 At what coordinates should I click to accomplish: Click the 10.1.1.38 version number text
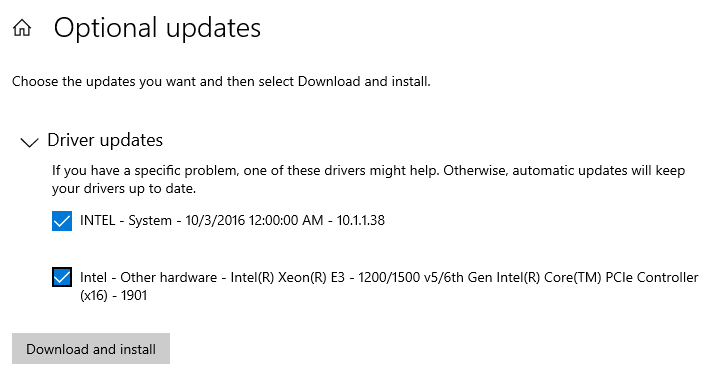(x=361, y=220)
